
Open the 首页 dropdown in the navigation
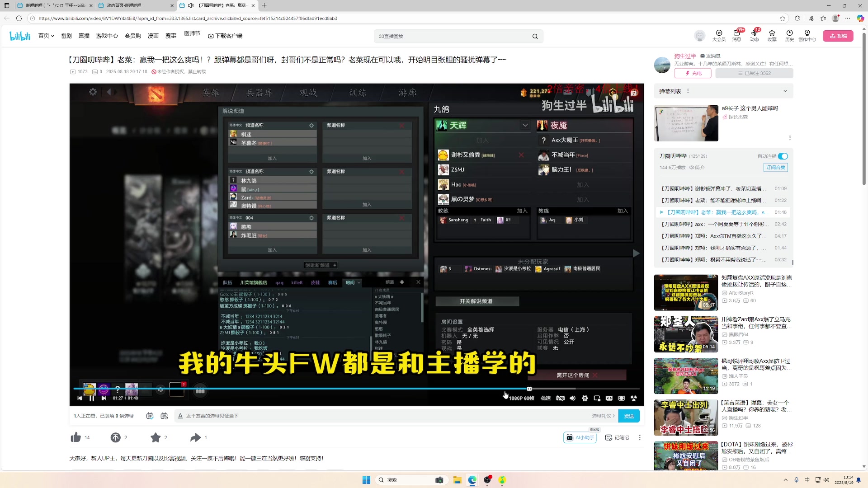tap(46, 36)
